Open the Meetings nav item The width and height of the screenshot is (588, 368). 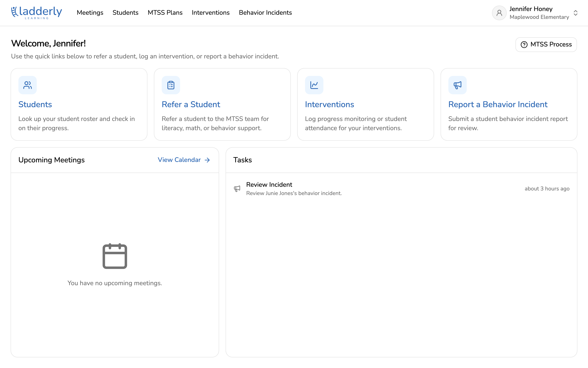90,13
